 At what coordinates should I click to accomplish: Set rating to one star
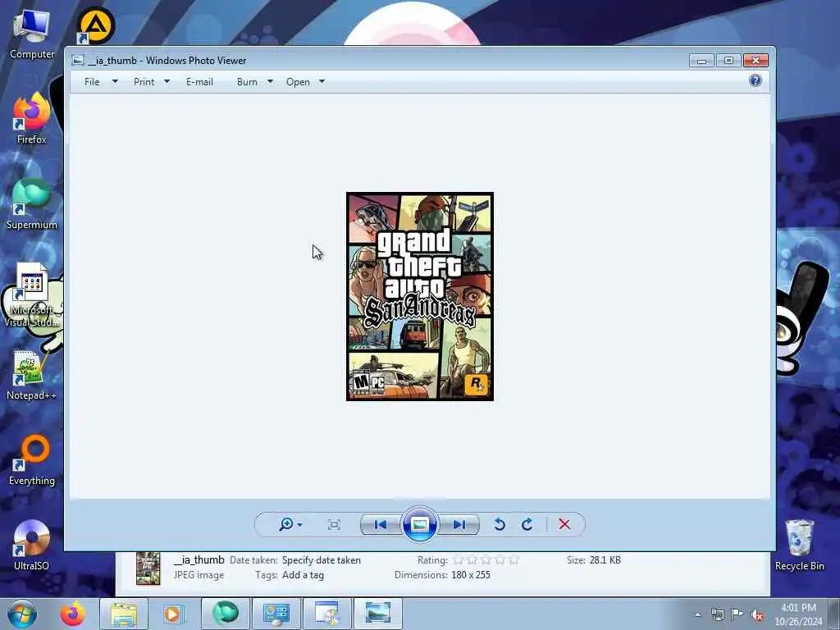(x=458, y=560)
